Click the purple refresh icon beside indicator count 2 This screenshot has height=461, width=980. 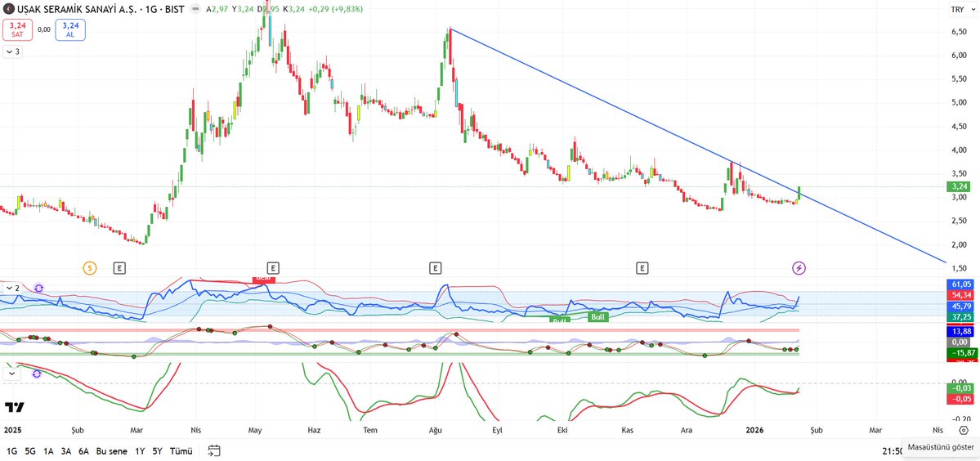click(x=38, y=288)
